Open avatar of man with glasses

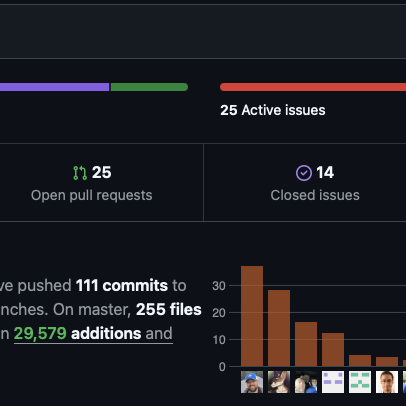387,382
